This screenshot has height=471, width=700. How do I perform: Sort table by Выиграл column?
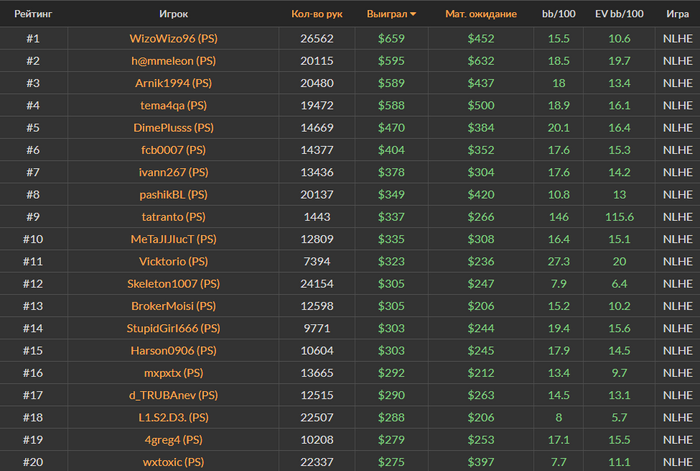click(388, 14)
